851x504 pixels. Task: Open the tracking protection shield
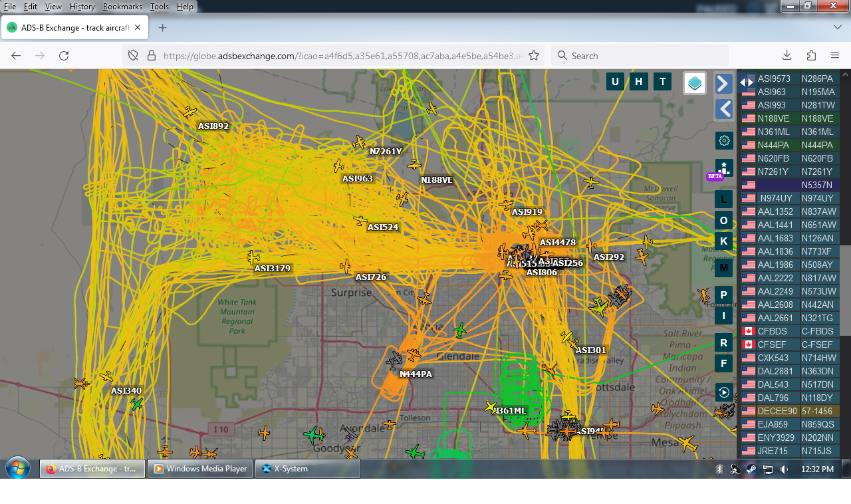point(133,56)
